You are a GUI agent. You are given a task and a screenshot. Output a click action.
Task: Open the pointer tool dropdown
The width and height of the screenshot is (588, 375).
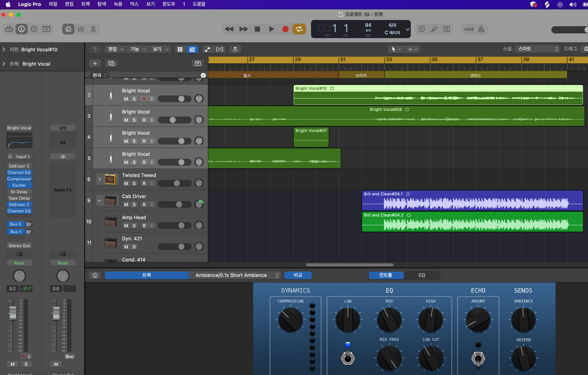396,49
